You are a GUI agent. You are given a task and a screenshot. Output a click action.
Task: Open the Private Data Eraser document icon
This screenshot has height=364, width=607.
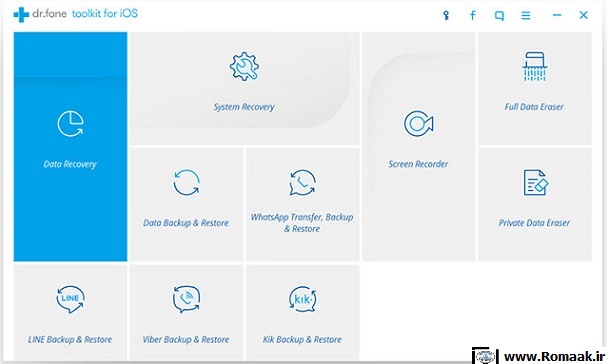536,182
